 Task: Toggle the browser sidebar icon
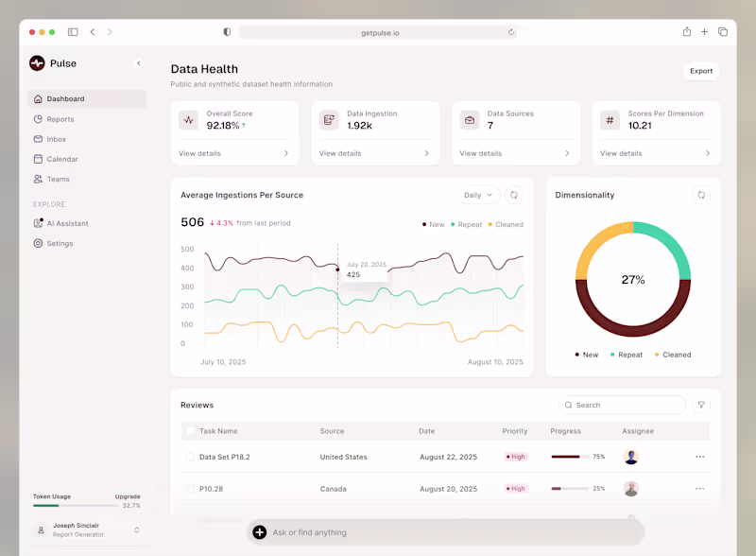point(73,32)
